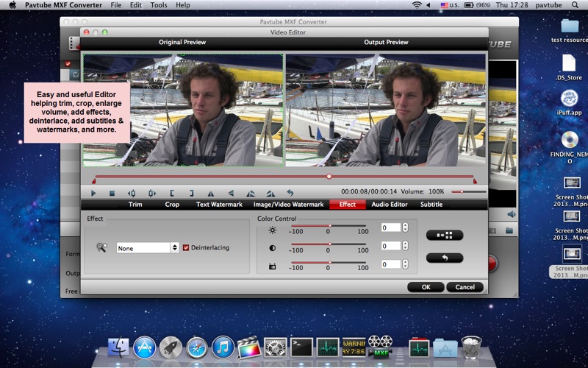Open the Edit menu

click(x=136, y=5)
